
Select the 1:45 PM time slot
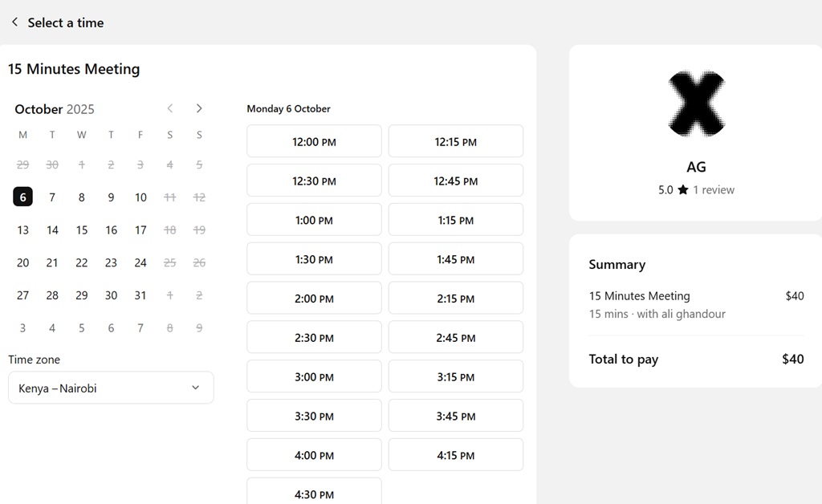(x=455, y=258)
